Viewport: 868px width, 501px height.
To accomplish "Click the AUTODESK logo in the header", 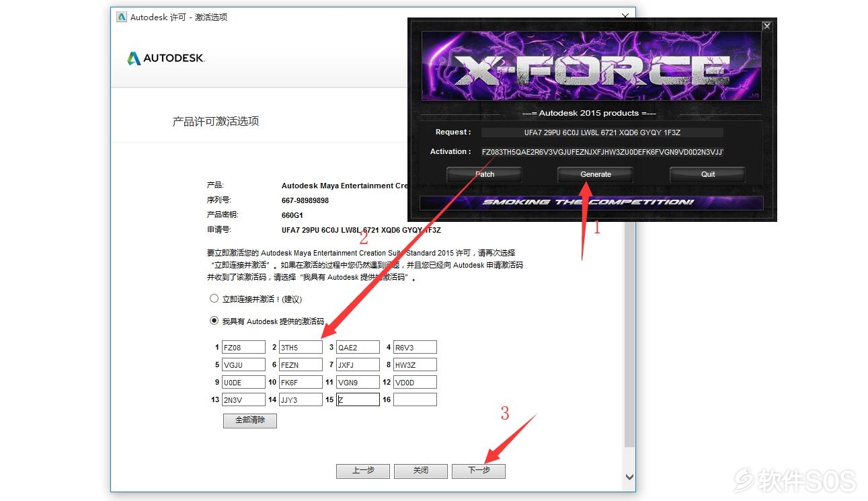I will (166, 59).
